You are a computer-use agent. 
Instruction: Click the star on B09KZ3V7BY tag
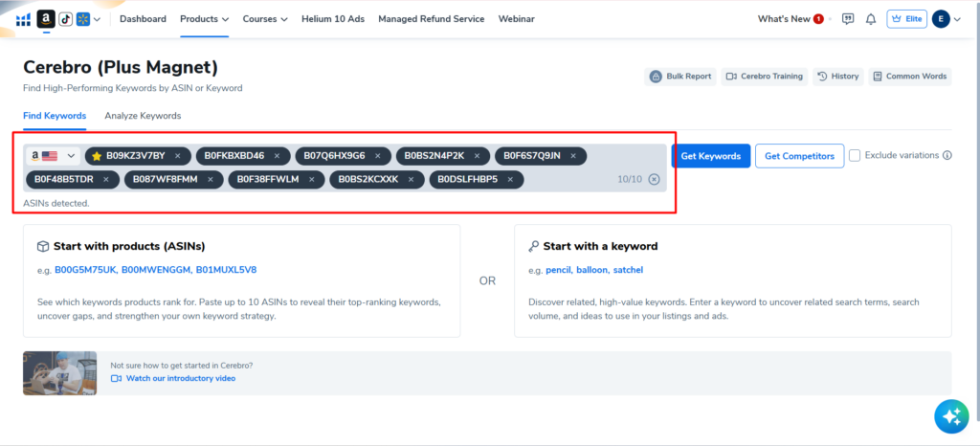click(97, 156)
